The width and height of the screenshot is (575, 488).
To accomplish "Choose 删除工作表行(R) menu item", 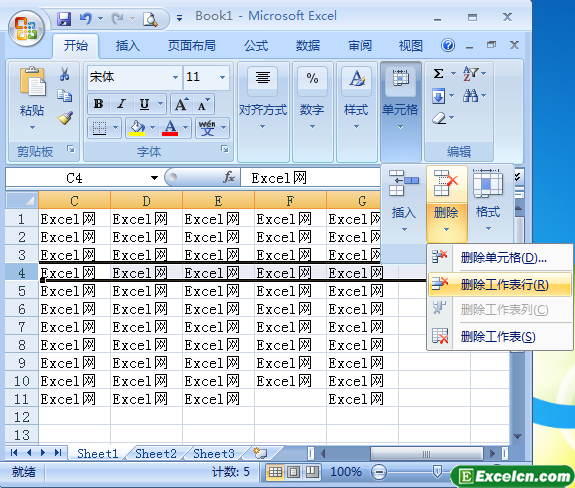I will pos(500,284).
